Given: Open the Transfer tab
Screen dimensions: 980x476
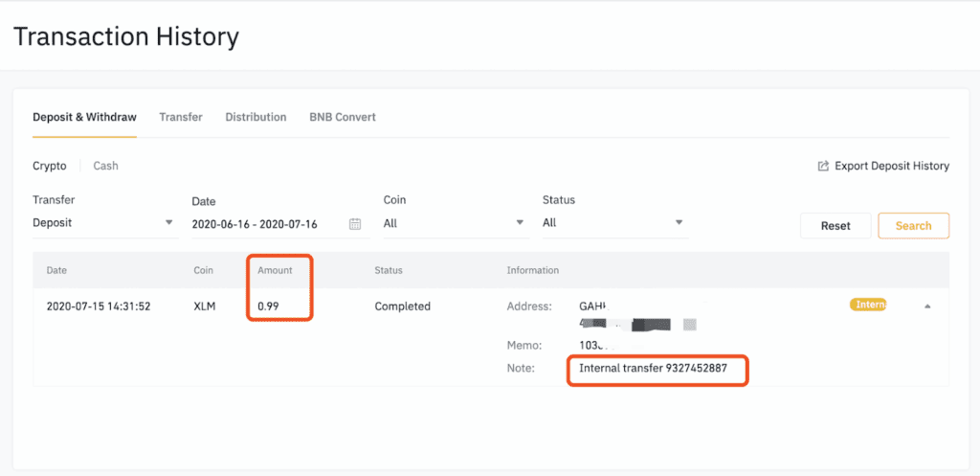Looking at the screenshot, I should tap(181, 117).
